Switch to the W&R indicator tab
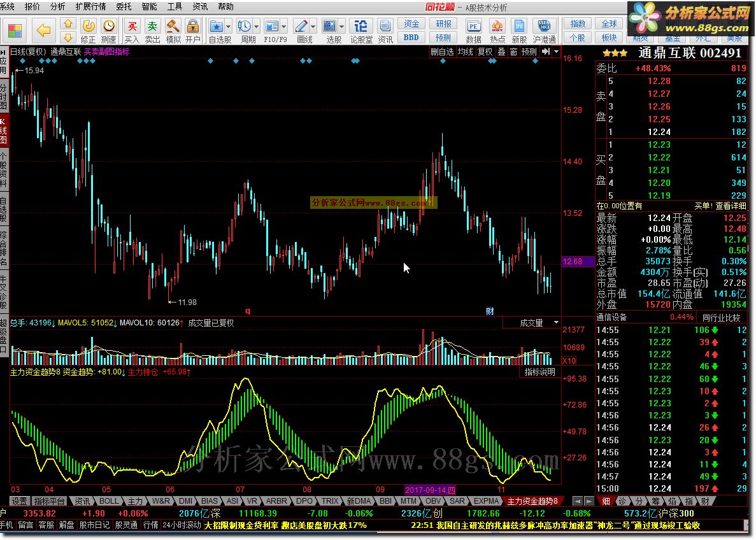The height and width of the screenshot is (540, 756). (160, 501)
